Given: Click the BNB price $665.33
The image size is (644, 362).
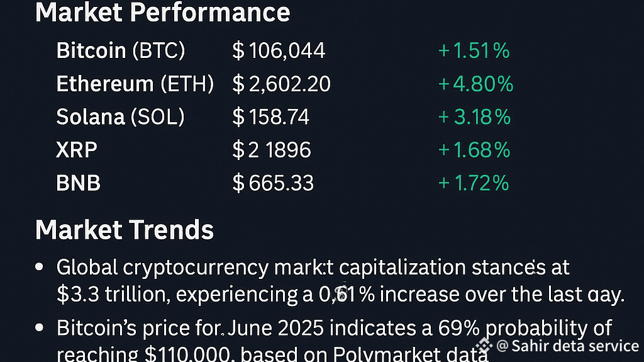Looking at the screenshot, I should click(x=273, y=183).
